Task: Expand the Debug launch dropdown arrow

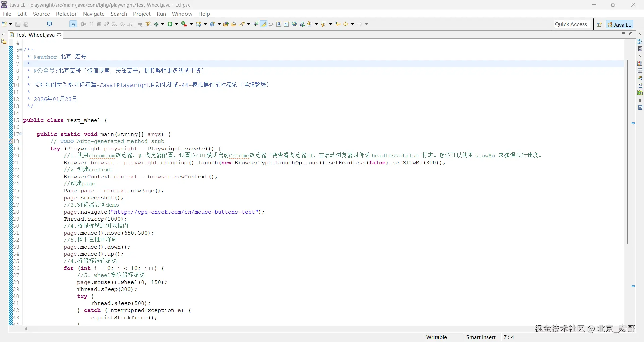Action: [163, 24]
